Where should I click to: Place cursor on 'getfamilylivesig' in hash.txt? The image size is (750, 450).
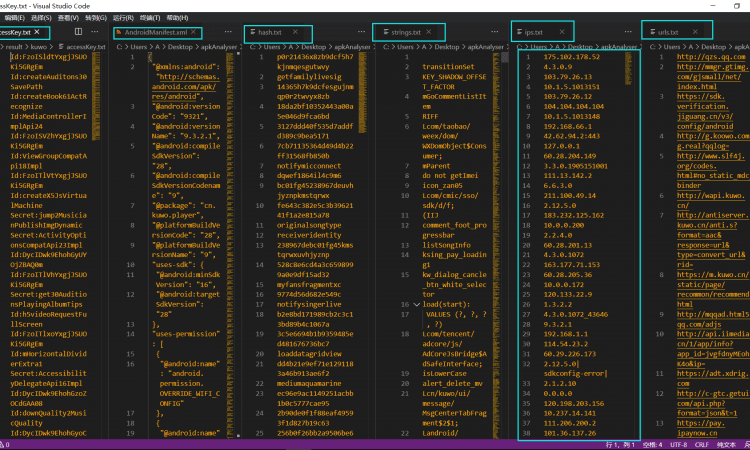tap(309, 77)
